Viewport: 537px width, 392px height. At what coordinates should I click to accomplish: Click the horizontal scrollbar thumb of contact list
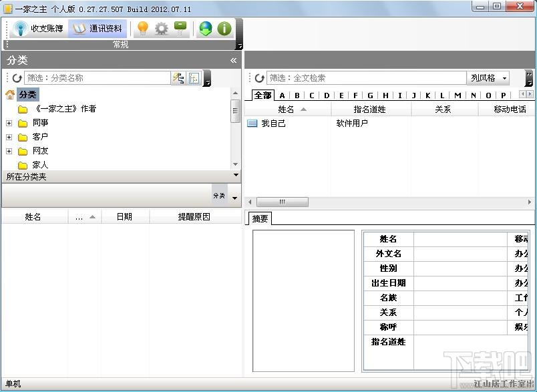(x=283, y=202)
